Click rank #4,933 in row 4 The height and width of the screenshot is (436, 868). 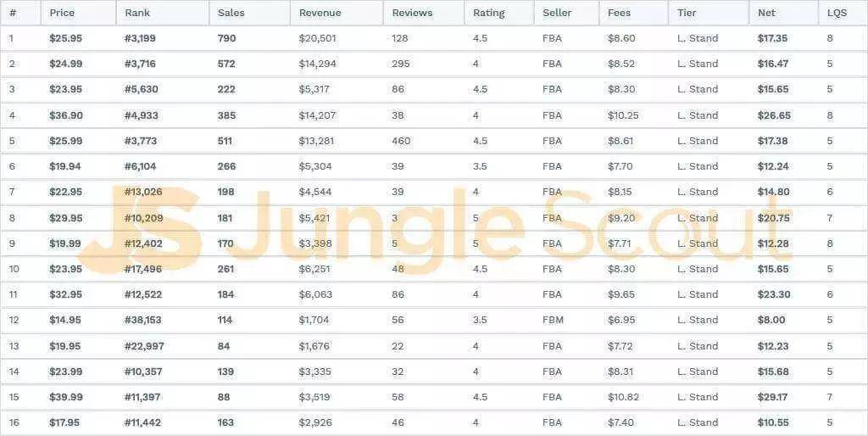coord(142,115)
